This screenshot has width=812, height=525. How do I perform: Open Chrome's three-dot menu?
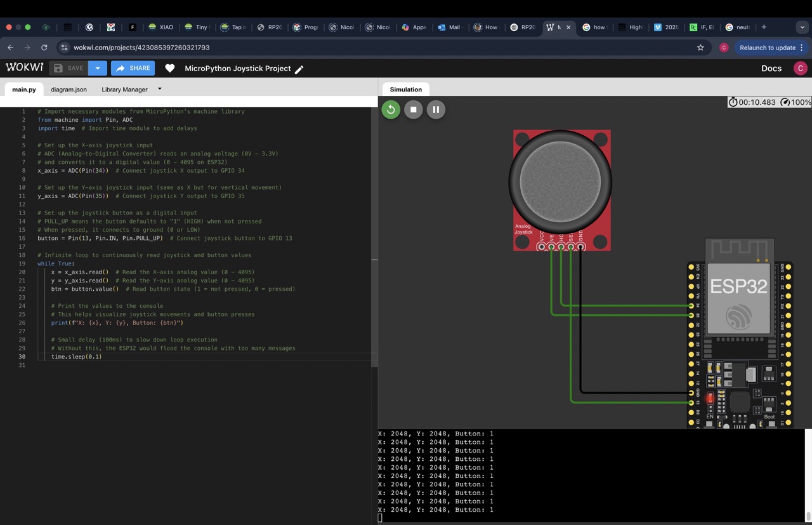pos(802,48)
